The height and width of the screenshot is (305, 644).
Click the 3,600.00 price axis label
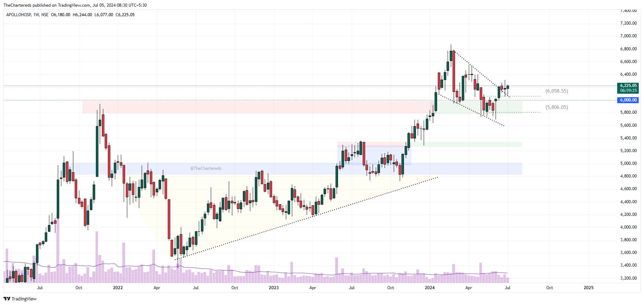(x=628, y=253)
